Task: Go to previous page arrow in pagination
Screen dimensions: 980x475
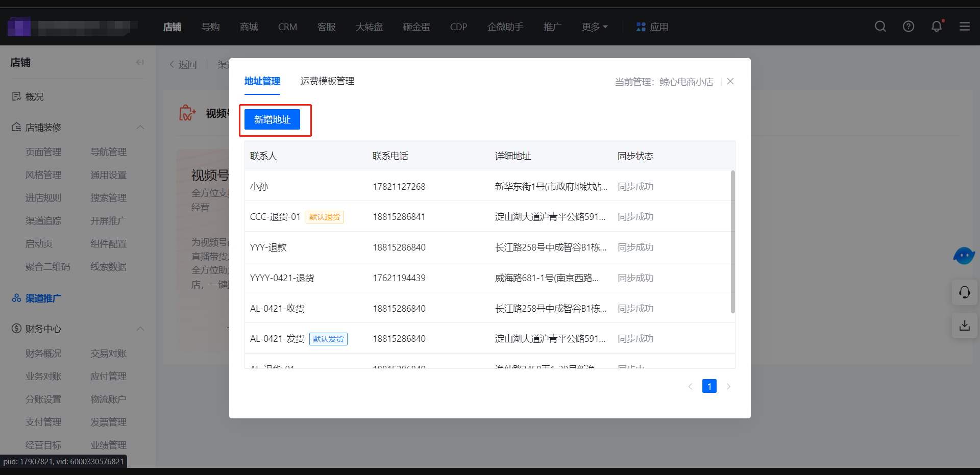Action: [x=690, y=386]
